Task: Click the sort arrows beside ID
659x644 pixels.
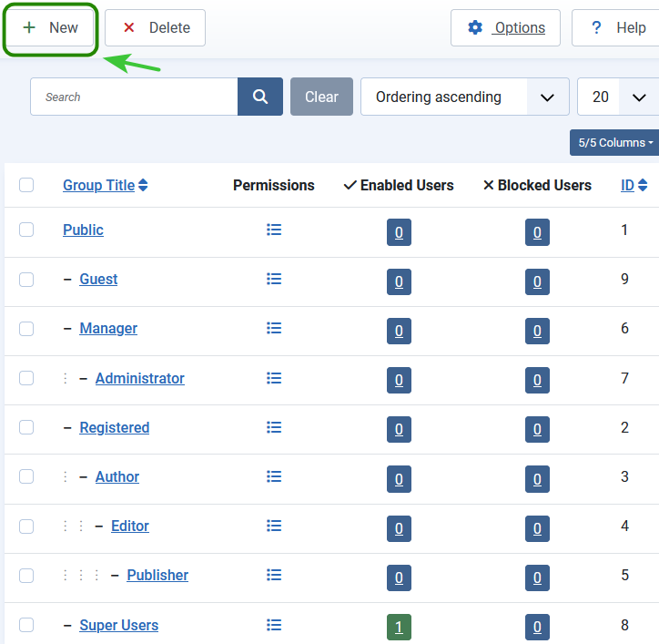Action: 643,185
